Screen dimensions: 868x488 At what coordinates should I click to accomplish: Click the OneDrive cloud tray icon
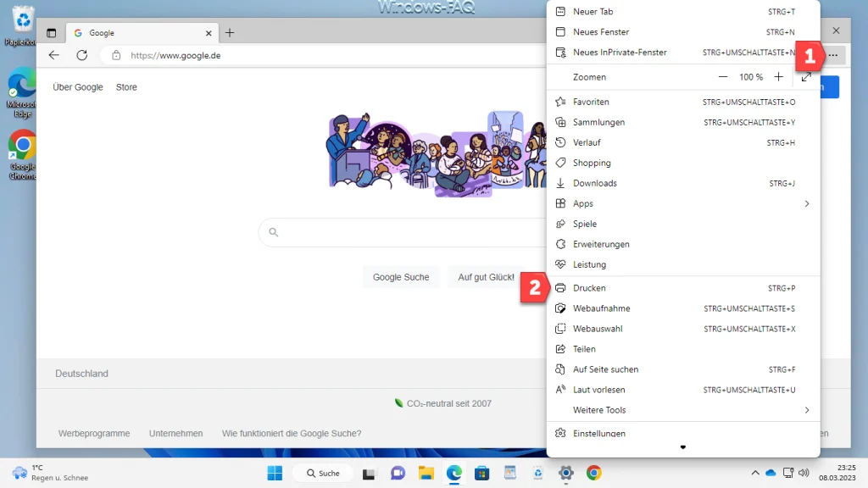click(771, 473)
